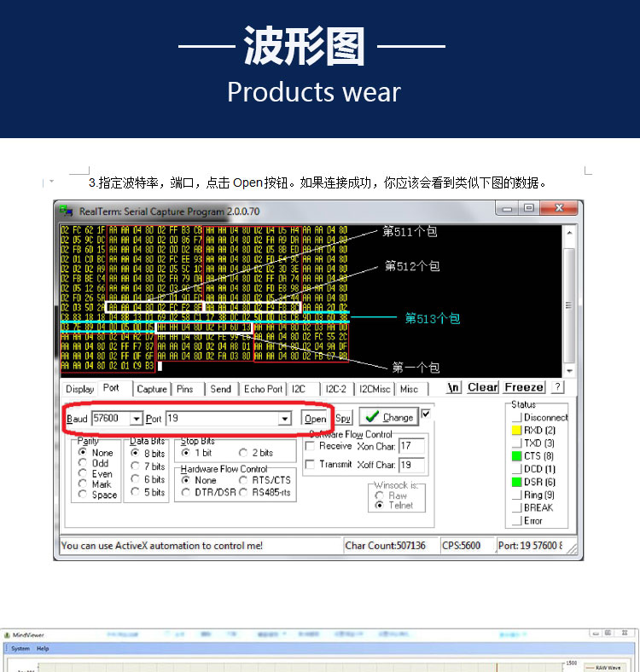Open the Display tab
This screenshot has height=672, width=640.
[x=80, y=389]
